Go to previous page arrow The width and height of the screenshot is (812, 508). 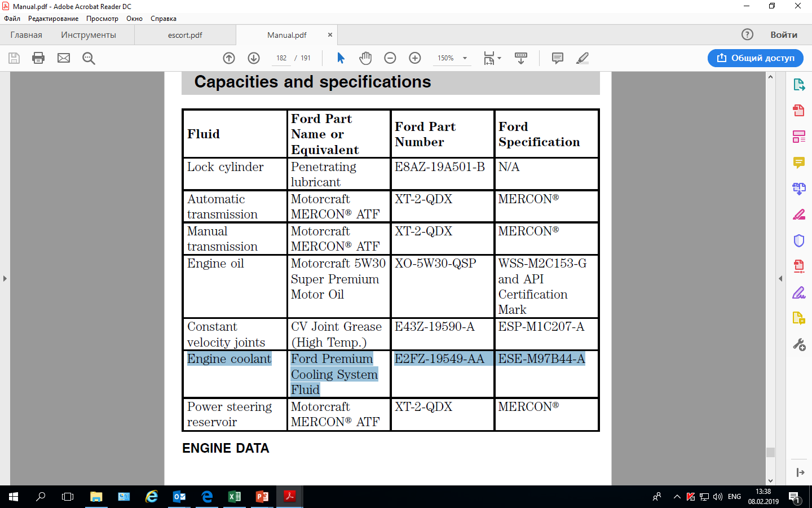(x=229, y=58)
